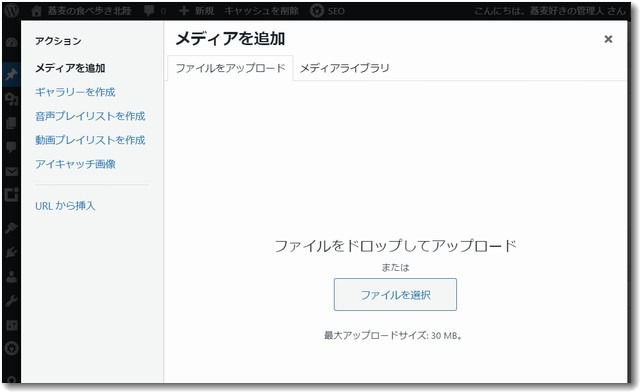Click the 最大アップロードサイズ: 30 MB text

click(x=393, y=336)
